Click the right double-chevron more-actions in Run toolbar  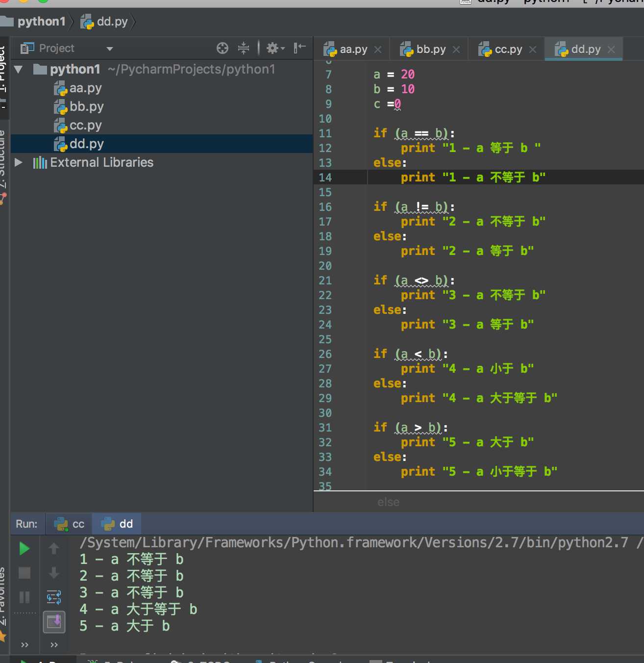pyautogui.click(x=54, y=645)
